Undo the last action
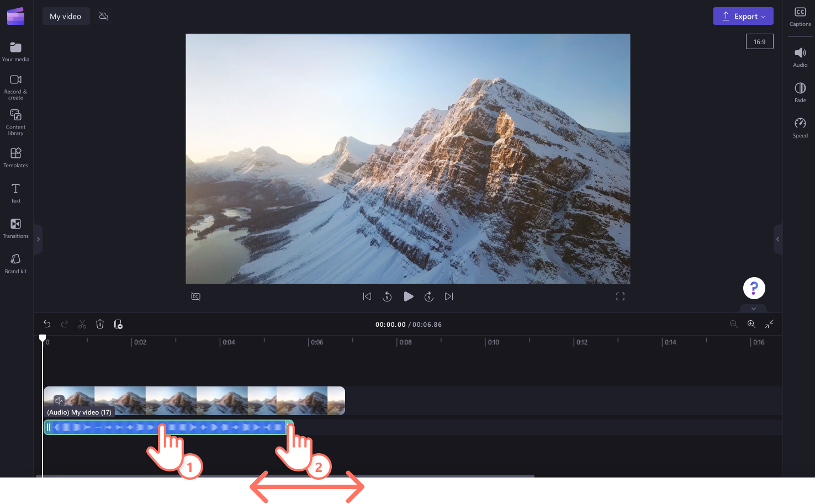Image resolution: width=815 pixels, height=504 pixels. click(47, 324)
